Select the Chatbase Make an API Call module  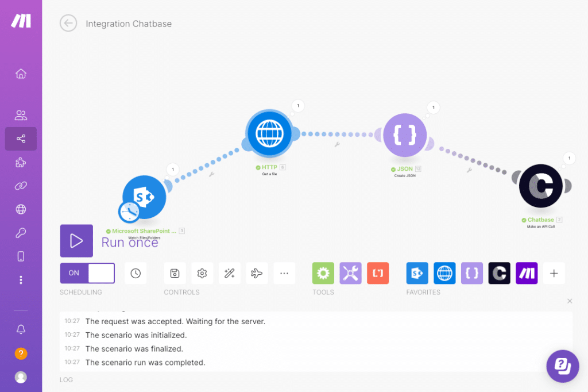click(x=540, y=186)
